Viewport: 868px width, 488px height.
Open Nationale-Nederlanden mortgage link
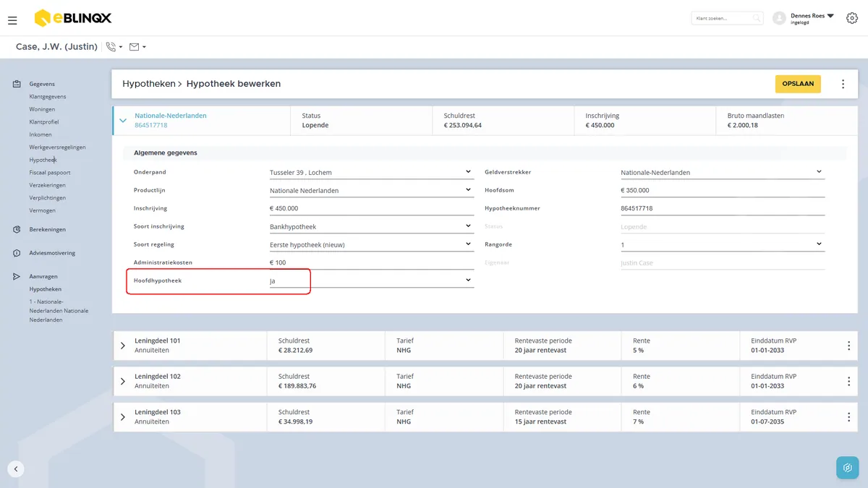click(x=171, y=116)
